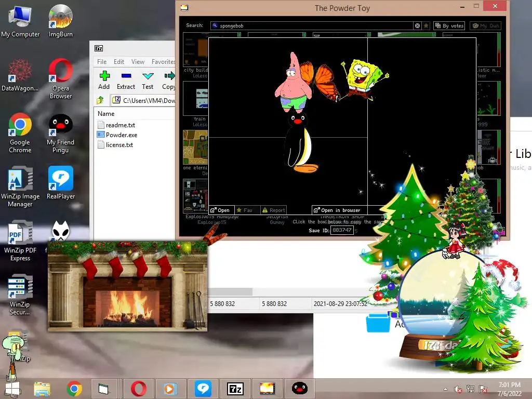The height and width of the screenshot is (399, 532).
Task: Select the one eternity save thumbnail
Action: [195, 148]
